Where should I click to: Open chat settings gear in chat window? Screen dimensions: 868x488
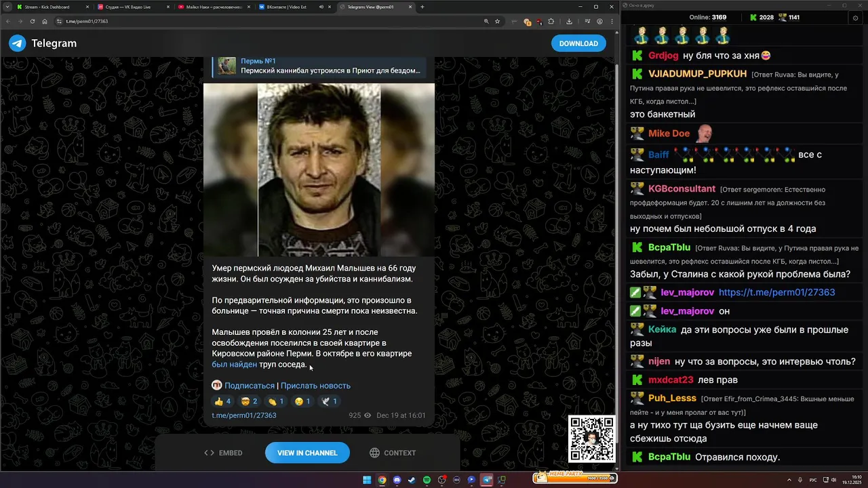point(855,18)
